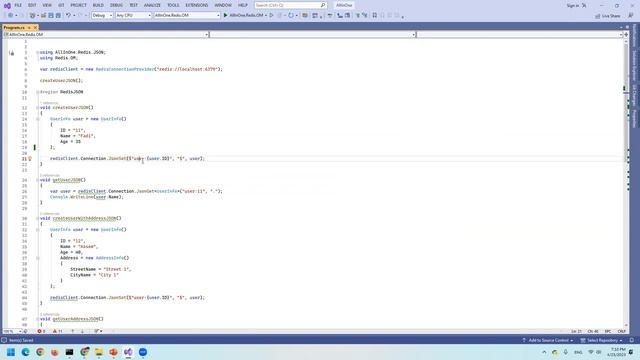
Task: Open the ANALYZE menu
Action: click(152, 5)
